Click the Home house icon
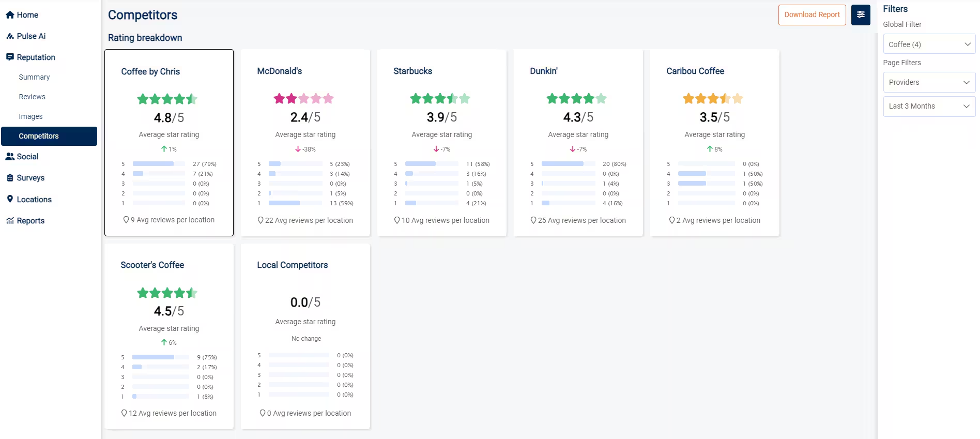 click(x=10, y=15)
